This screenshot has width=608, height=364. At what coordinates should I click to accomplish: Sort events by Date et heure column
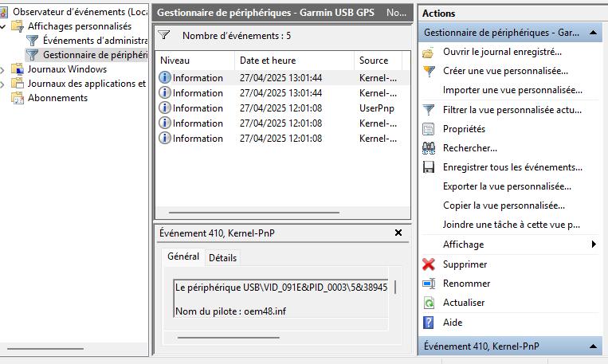tap(294, 61)
